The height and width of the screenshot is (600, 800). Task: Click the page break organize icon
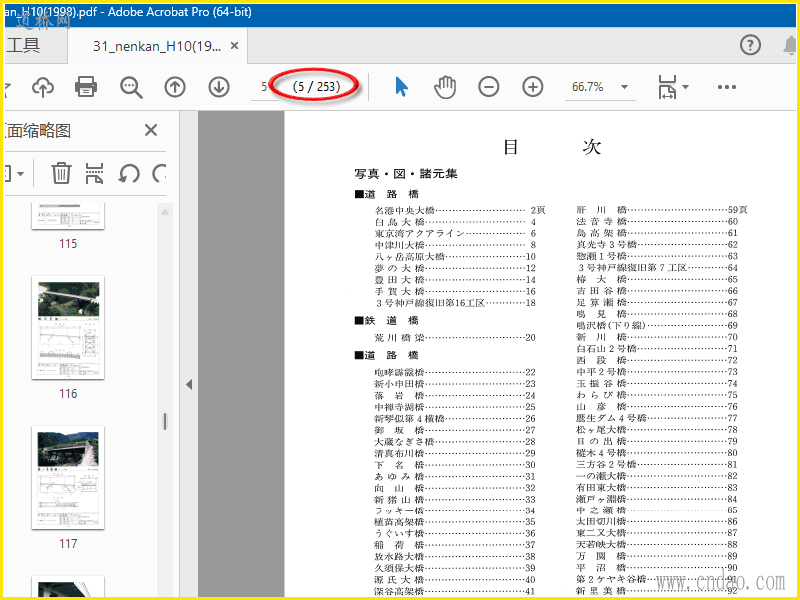pyautogui.click(x=94, y=173)
